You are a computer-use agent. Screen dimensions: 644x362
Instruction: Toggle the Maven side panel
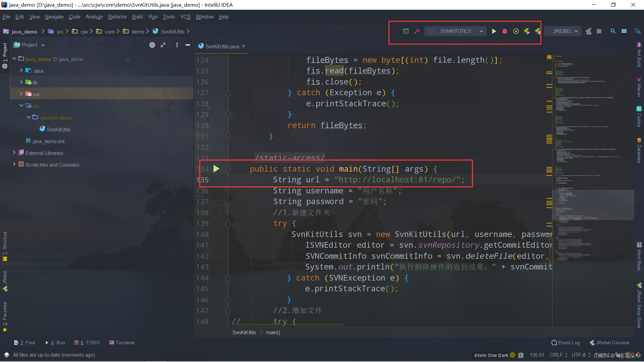pyautogui.click(x=639, y=87)
